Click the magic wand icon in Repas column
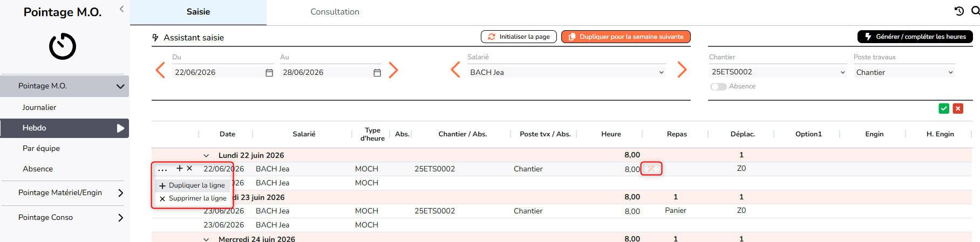The image size is (980, 242). (651, 169)
